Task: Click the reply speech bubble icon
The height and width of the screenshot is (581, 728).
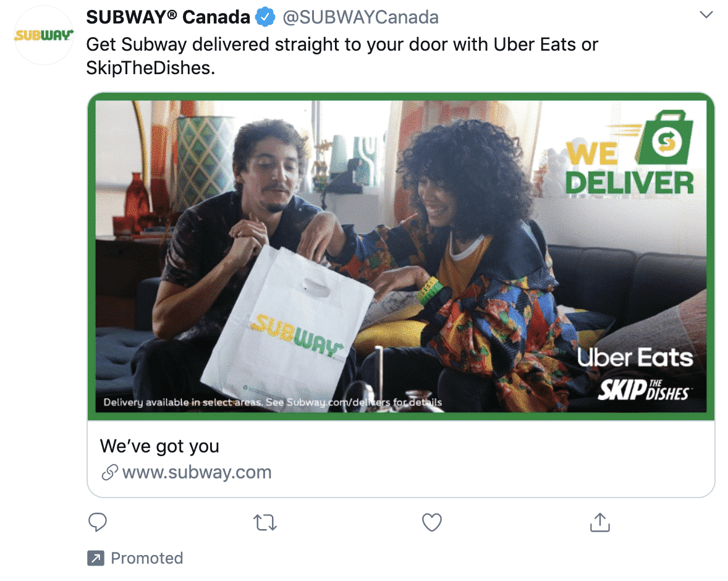Action: click(98, 522)
